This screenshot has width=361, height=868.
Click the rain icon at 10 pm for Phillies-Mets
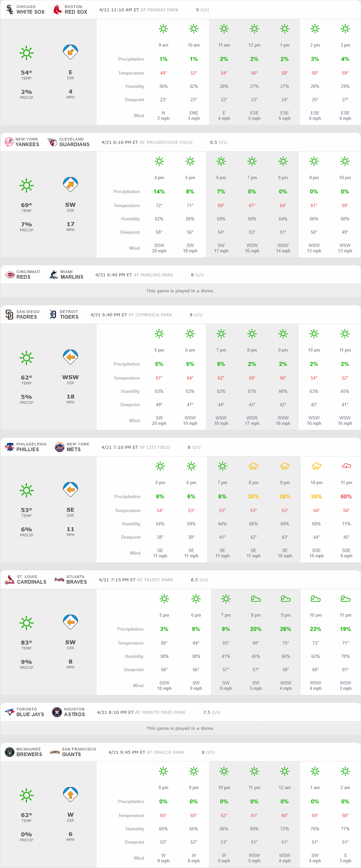pos(316,466)
